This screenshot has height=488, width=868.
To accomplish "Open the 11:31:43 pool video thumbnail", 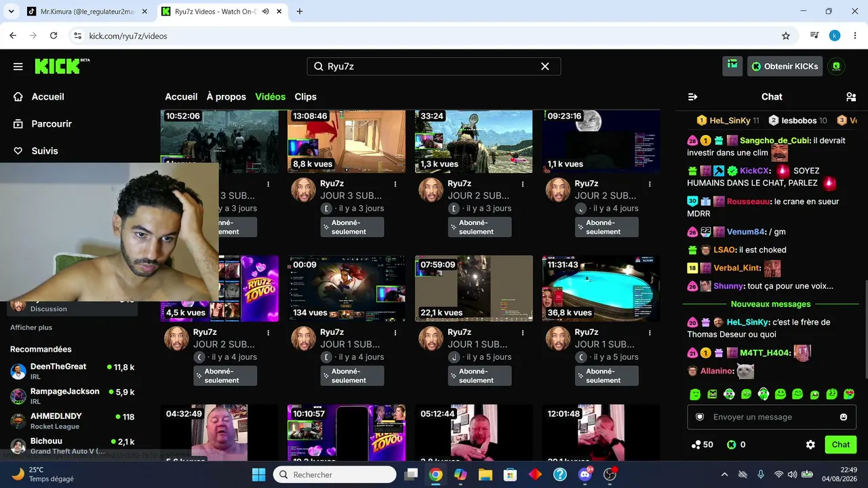I will point(601,288).
